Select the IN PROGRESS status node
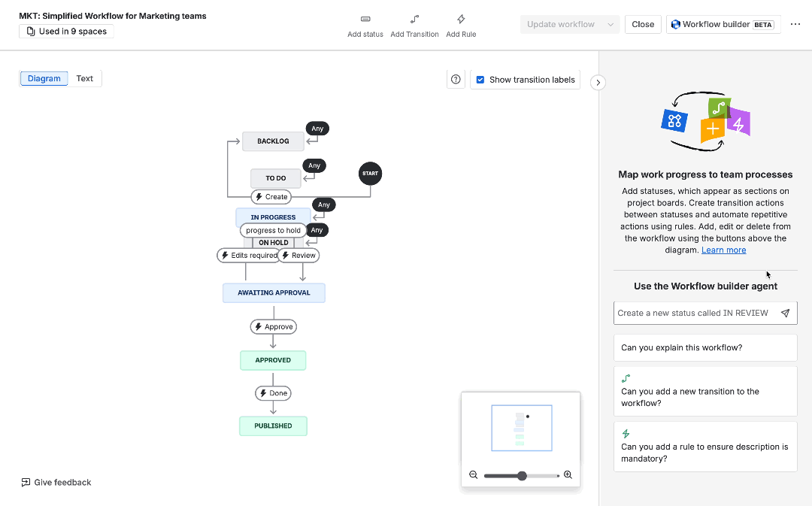The width and height of the screenshot is (812, 506). 273,216
